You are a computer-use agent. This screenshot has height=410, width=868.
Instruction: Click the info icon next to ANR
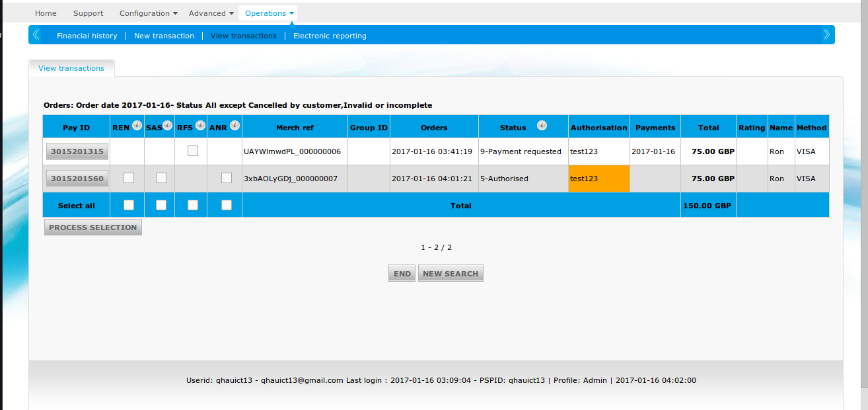(x=235, y=126)
